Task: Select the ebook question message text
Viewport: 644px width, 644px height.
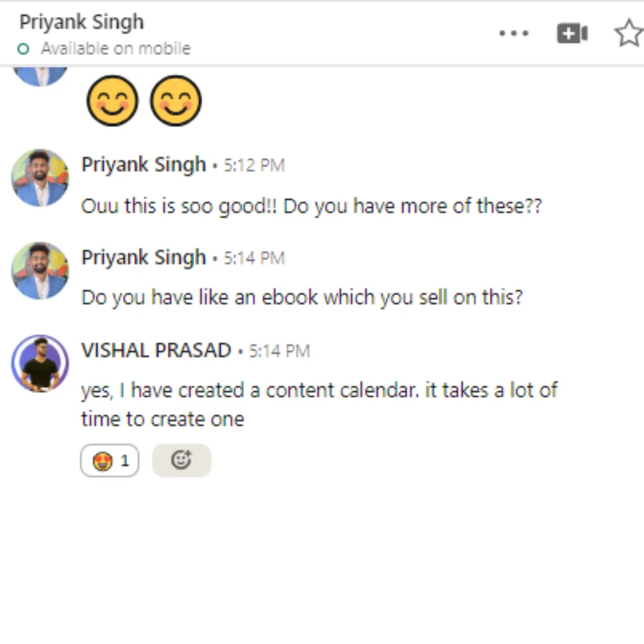Action: tap(302, 298)
